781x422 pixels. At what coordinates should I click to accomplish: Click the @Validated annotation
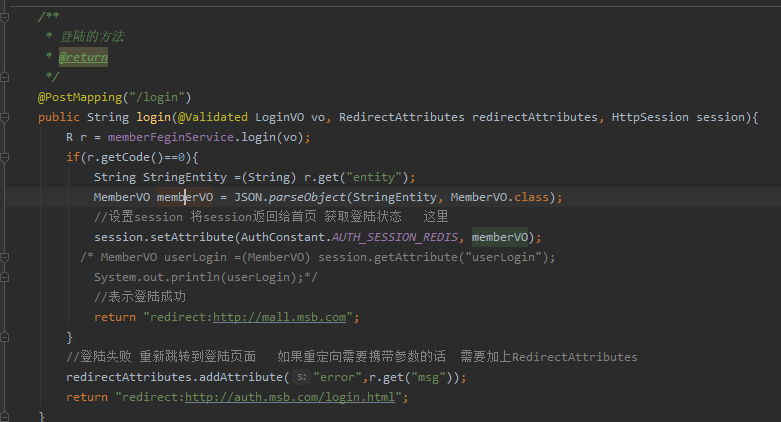pos(213,117)
